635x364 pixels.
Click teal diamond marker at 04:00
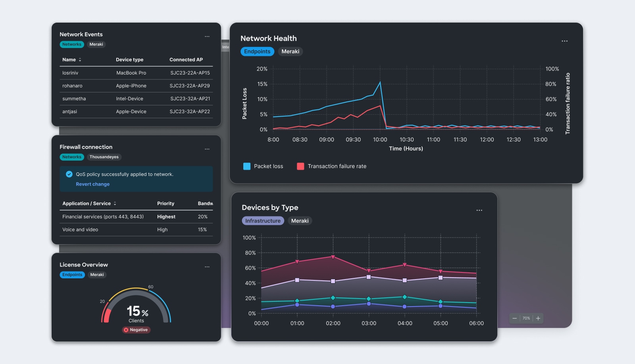(404, 297)
